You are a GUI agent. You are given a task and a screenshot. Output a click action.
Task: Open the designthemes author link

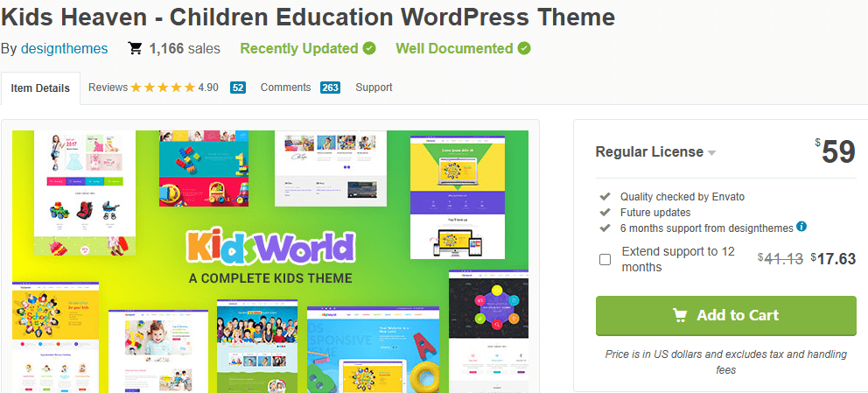(x=64, y=49)
